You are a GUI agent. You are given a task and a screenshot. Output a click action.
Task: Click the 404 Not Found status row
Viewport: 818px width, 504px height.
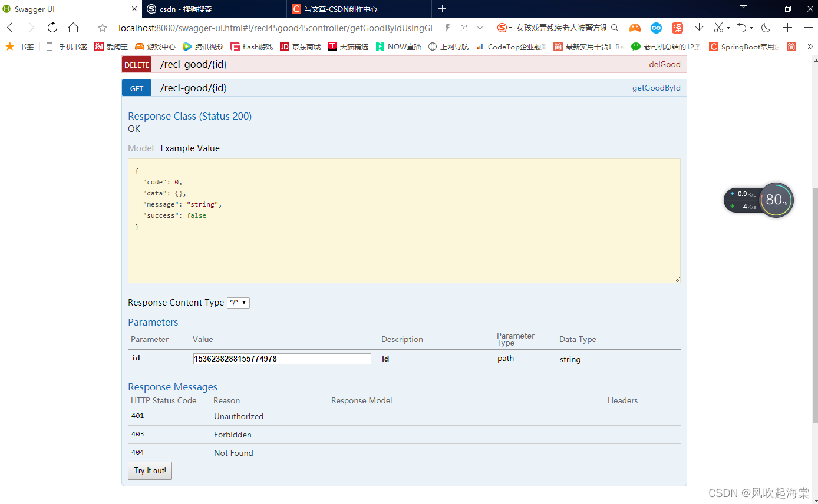[404, 453]
